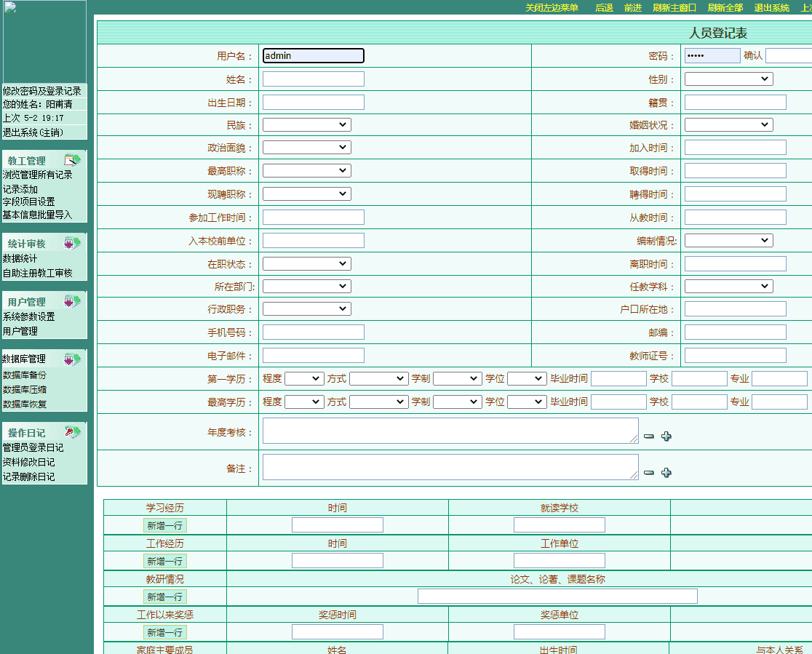This screenshot has height=654, width=812.
Task: Open the 婚姻状况 dropdown
Action: (728, 125)
